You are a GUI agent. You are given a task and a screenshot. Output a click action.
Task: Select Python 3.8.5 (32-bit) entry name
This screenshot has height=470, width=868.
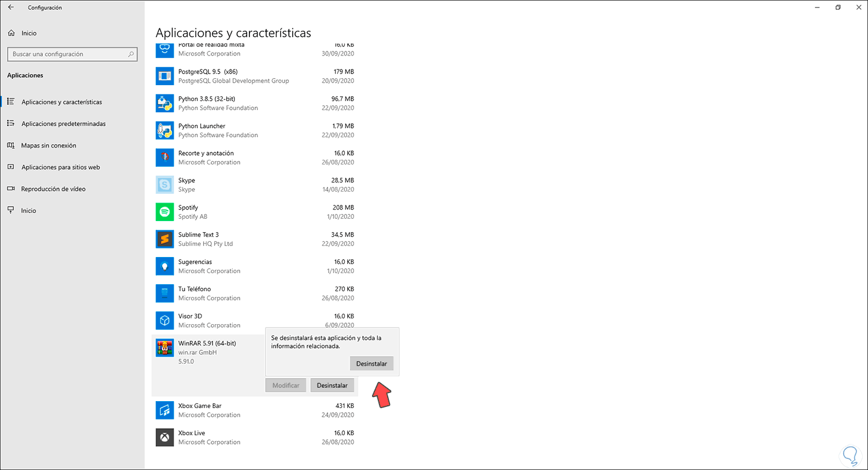pyautogui.click(x=207, y=98)
